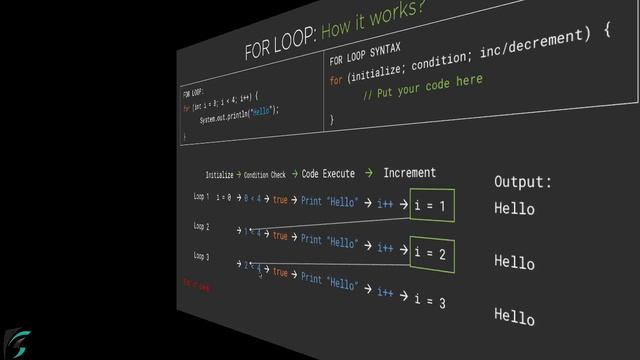Image resolution: width=640 pixels, height=360 pixels.
Task: Click the small example line "for (int i = 0; i < 4; i++) {"
Action: point(220,102)
